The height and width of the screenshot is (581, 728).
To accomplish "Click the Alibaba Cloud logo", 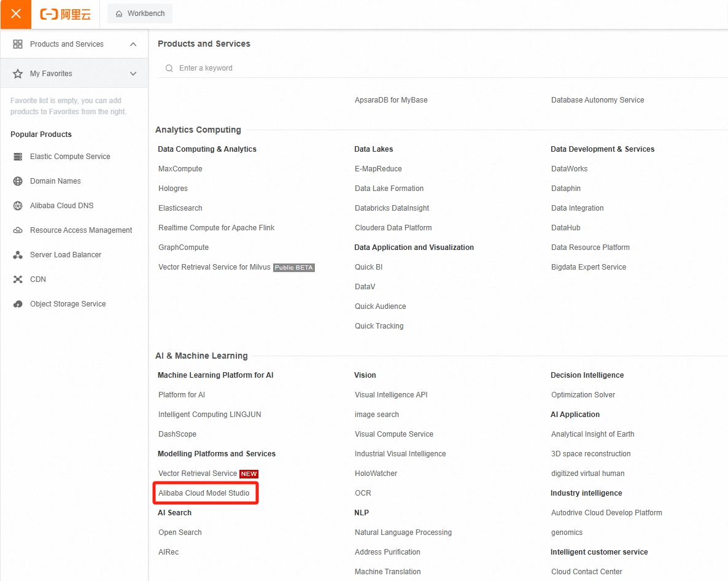I will coord(66,14).
